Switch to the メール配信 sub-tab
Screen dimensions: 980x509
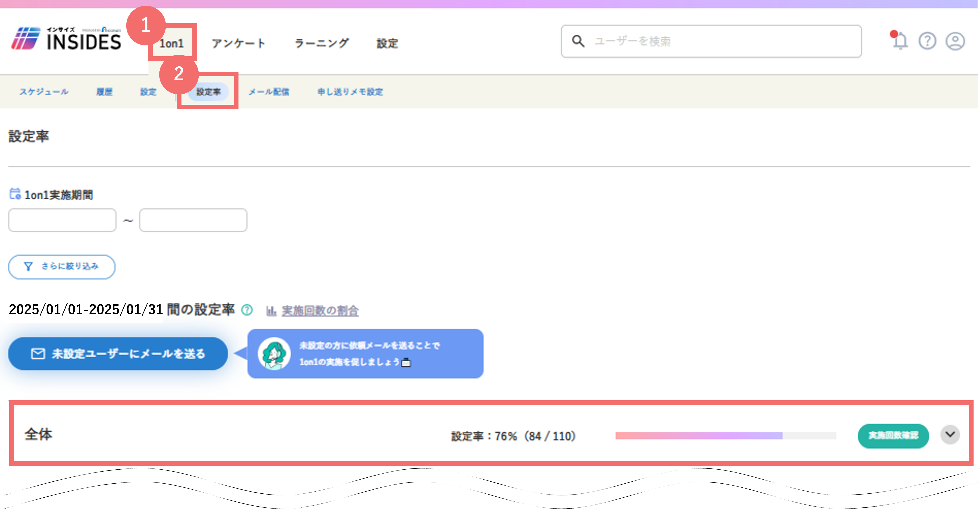coord(269,92)
